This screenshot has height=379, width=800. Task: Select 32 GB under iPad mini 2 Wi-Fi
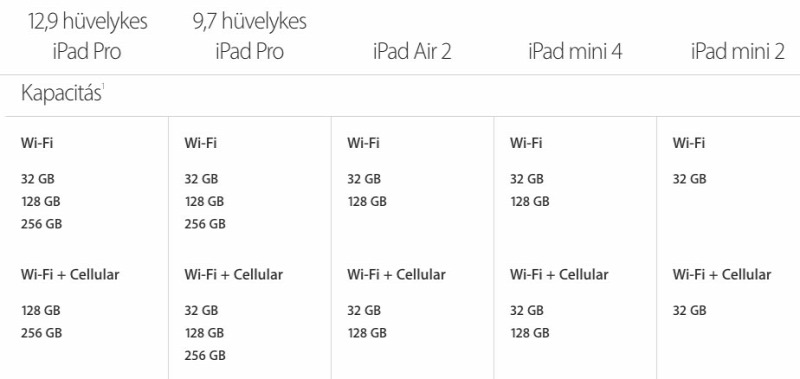point(689,179)
